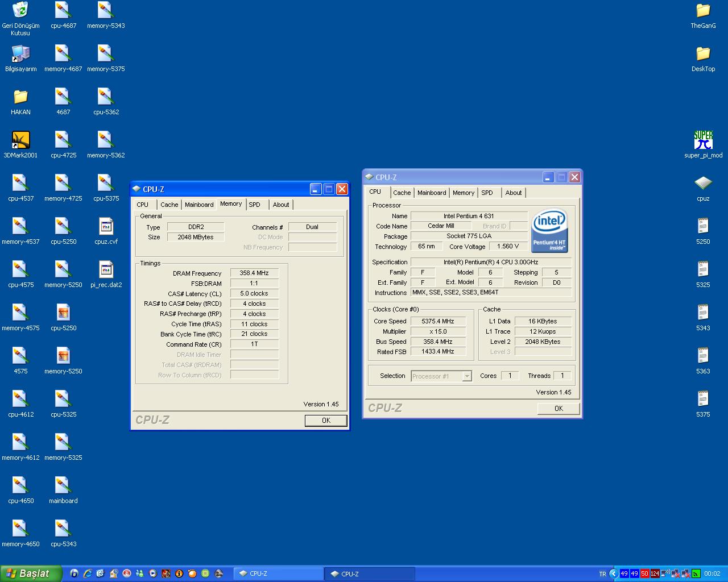Image resolution: width=728 pixels, height=582 pixels.
Task: Expand hidden tray icons arrow
Action: 613,573
